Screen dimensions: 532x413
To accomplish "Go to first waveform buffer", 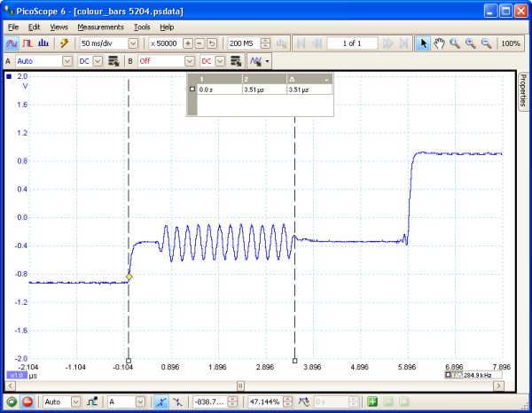I will coord(301,43).
